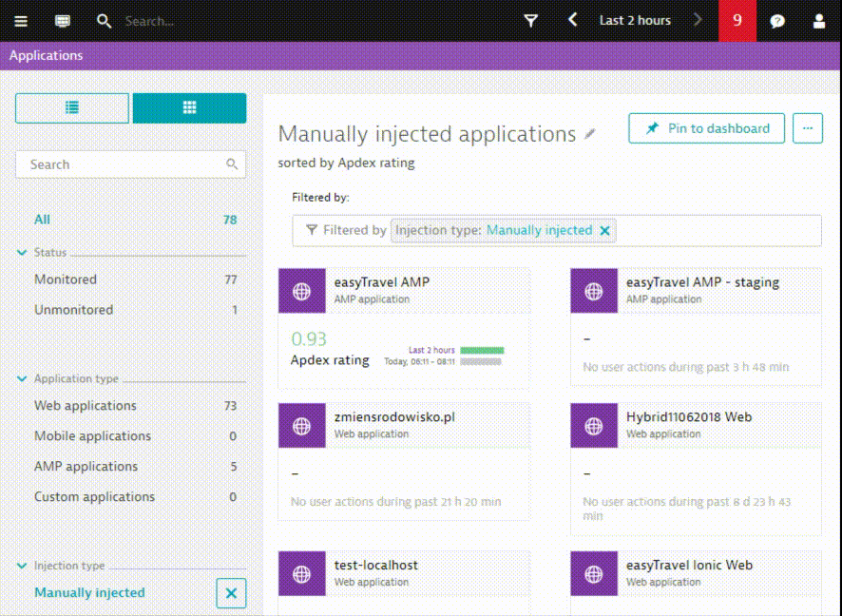Collapse the Status filter section
The width and height of the screenshot is (842, 616).
(22, 253)
